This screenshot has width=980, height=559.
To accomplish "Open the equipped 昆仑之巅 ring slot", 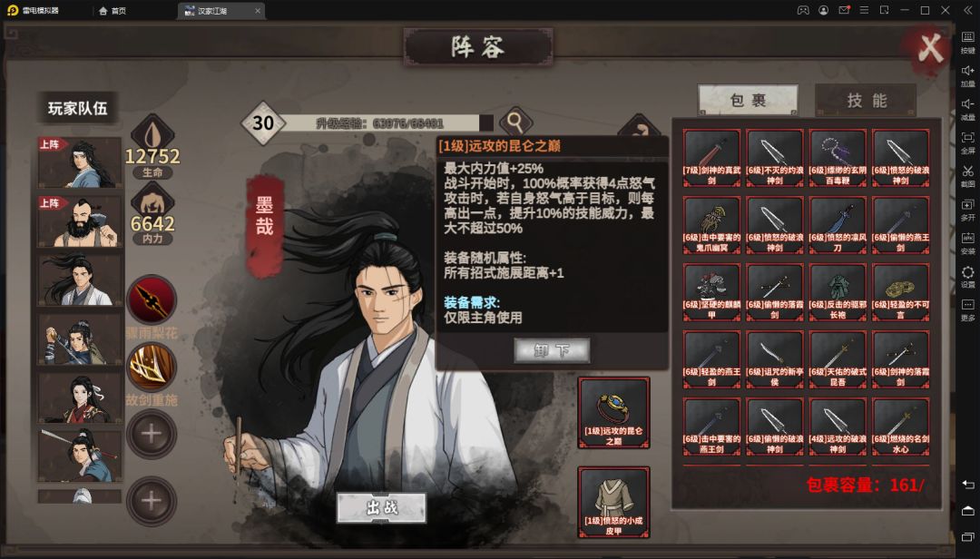I will point(613,413).
